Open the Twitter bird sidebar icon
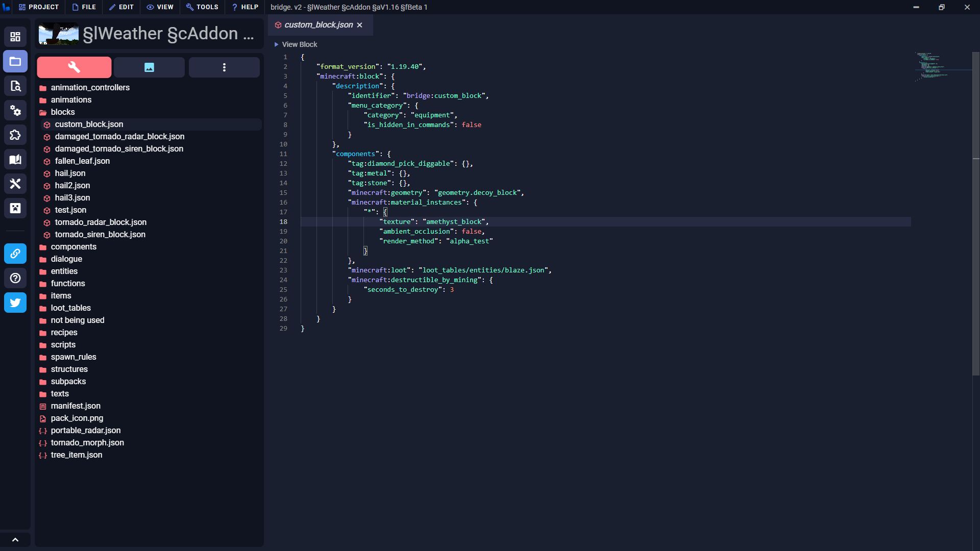This screenshot has width=980, height=551. (15, 303)
